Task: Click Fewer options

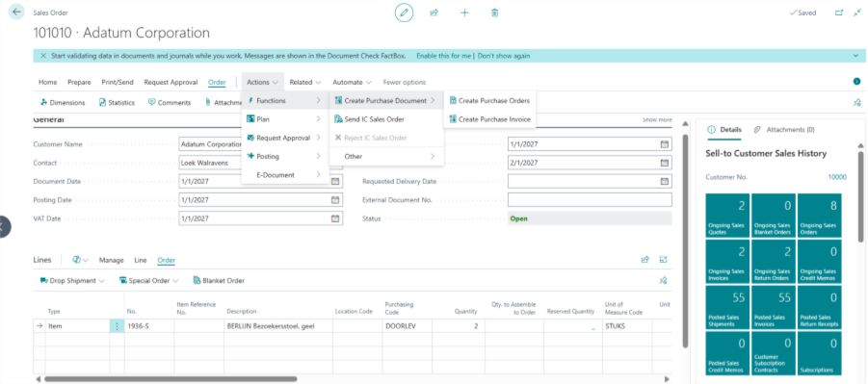Action: (405, 82)
